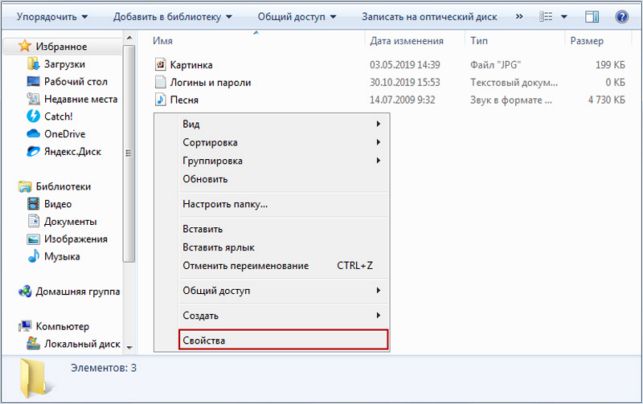Click the Изображения library icon
The width and height of the screenshot is (643, 404).
click(33, 239)
